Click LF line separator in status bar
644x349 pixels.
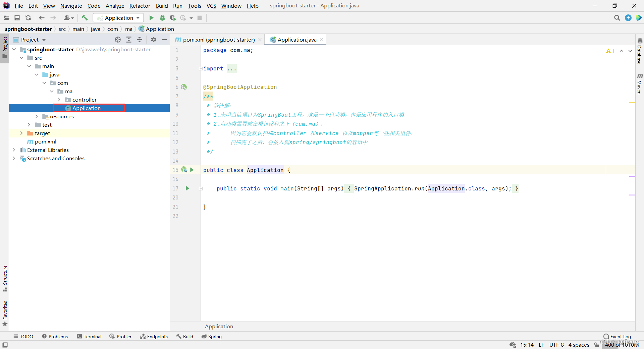tap(541, 345)
